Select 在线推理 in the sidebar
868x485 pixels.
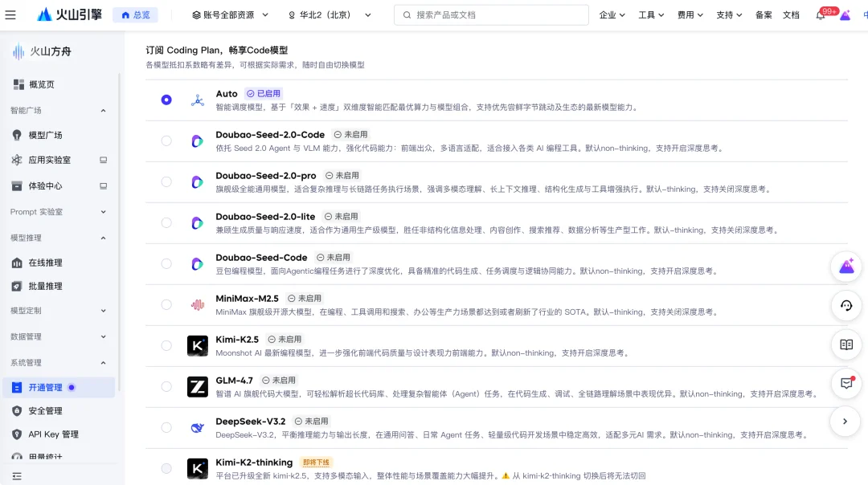pos(48,263)
